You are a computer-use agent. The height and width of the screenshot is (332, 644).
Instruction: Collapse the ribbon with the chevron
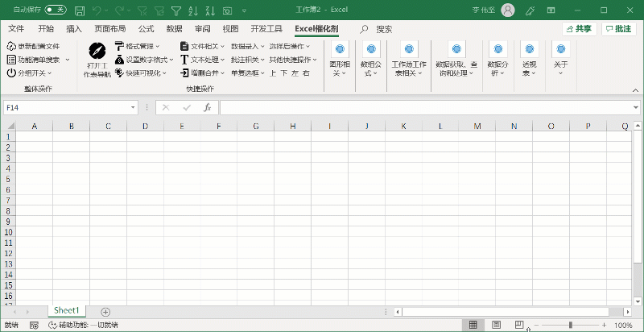click(636, 90)
